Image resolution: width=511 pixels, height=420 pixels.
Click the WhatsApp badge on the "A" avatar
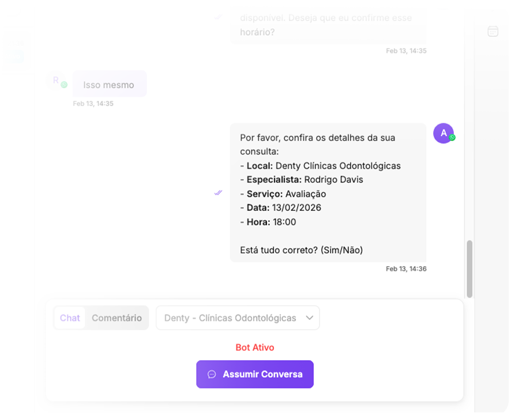(452, 137)
